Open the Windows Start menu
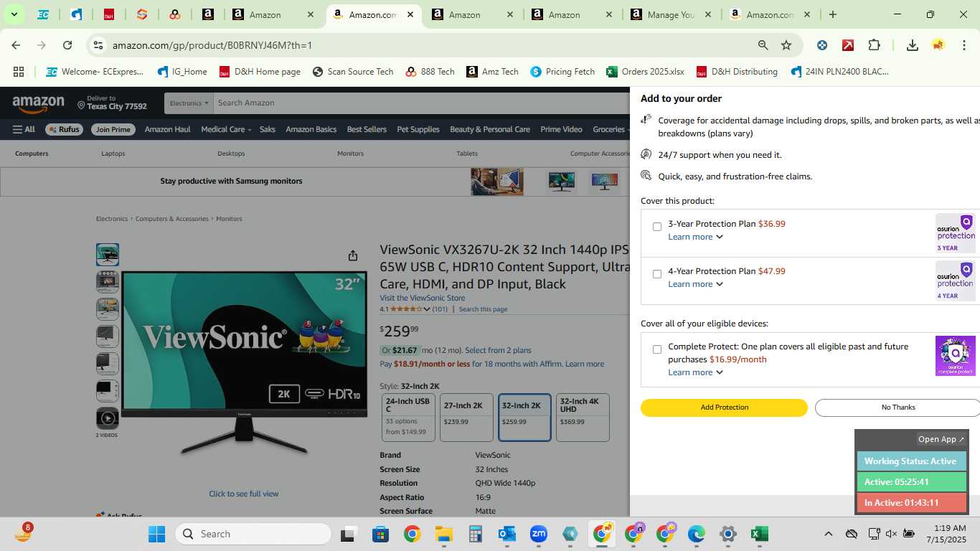 pyautogui.click(x=156, y=534)
